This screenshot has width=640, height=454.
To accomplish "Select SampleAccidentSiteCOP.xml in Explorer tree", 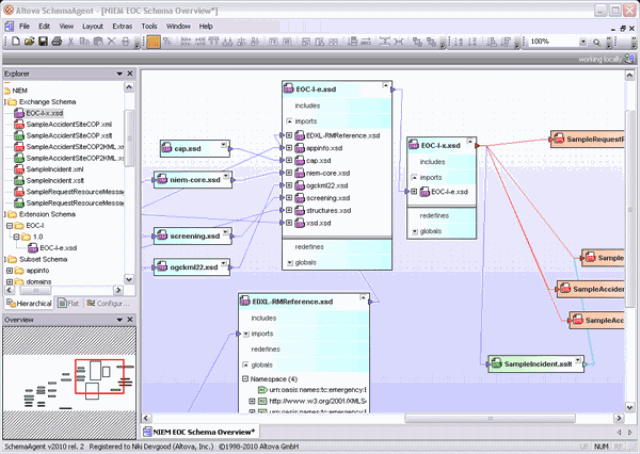I will coord(69,124).
